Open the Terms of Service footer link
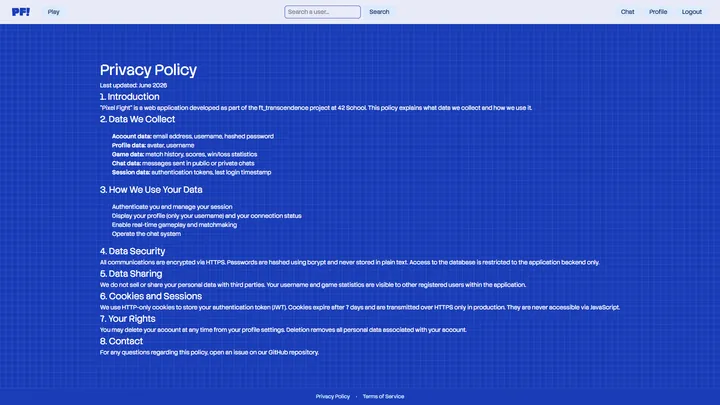Screen dimensions: 720x405 383,396
